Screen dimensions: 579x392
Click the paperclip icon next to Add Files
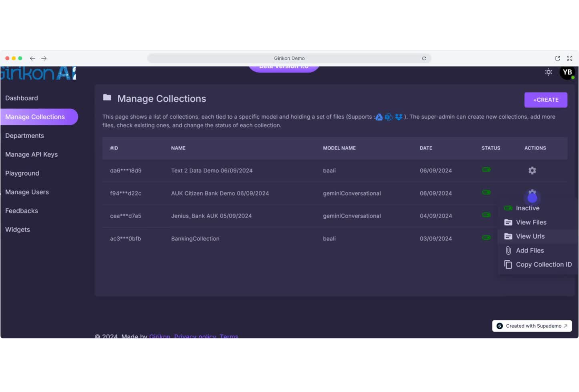pos(508,251)
